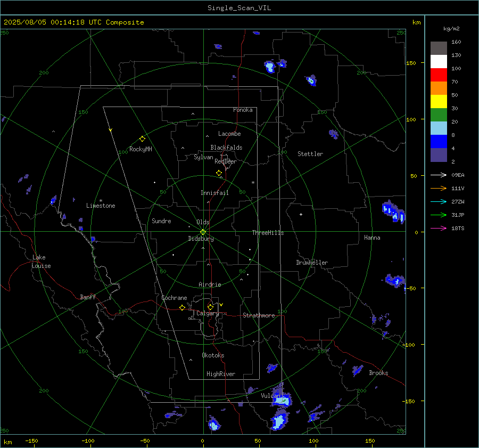Click the ThreeHills town label
The image size is (479, 448).
pyautogui.click(x=268, y=233)
